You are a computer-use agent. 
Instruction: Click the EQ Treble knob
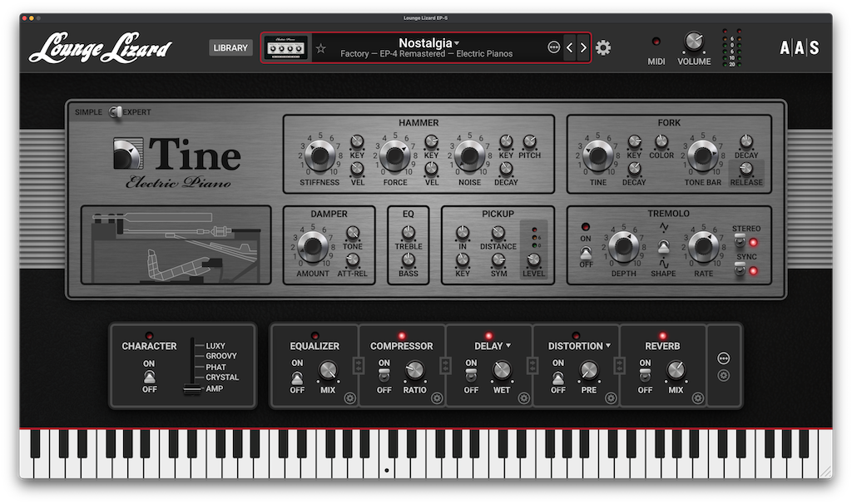point(408,234)
